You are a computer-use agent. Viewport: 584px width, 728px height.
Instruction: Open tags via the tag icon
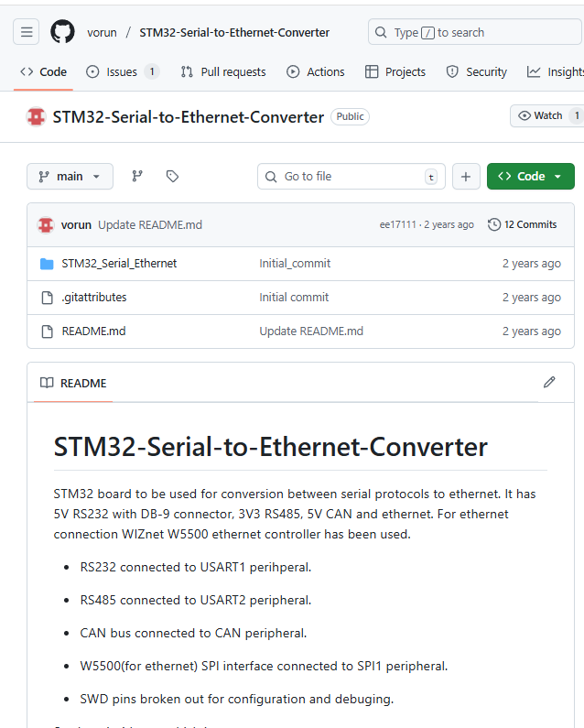point(172,177)
